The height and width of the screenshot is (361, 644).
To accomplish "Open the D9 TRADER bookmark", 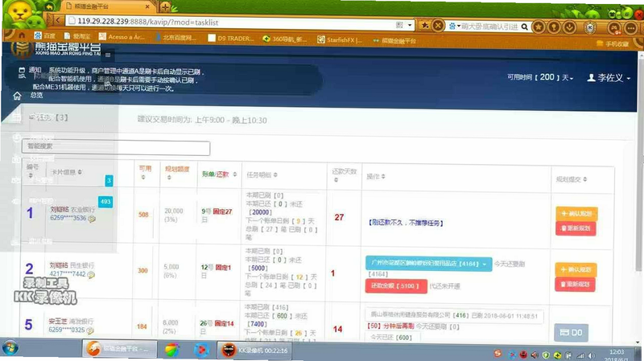I will click(x=231, y=38).
